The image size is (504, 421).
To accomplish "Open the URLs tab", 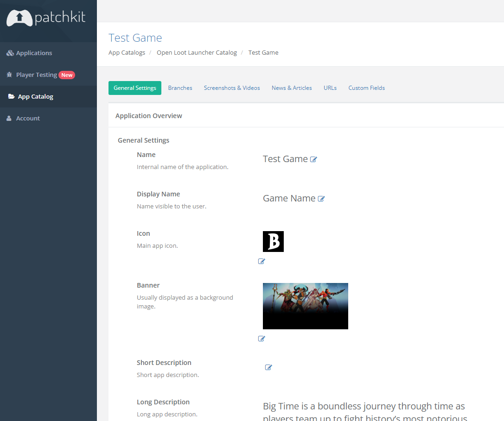I will point(330,88).
